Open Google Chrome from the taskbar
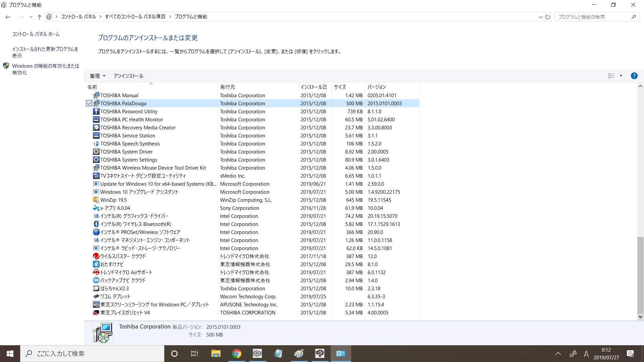 pyautogui.click(x=236, y=354)
